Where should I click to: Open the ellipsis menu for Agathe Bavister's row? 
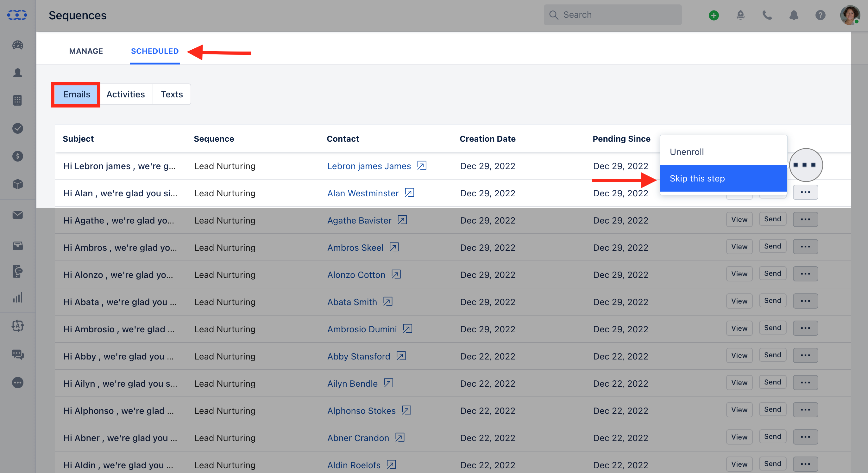coord(805,219)
